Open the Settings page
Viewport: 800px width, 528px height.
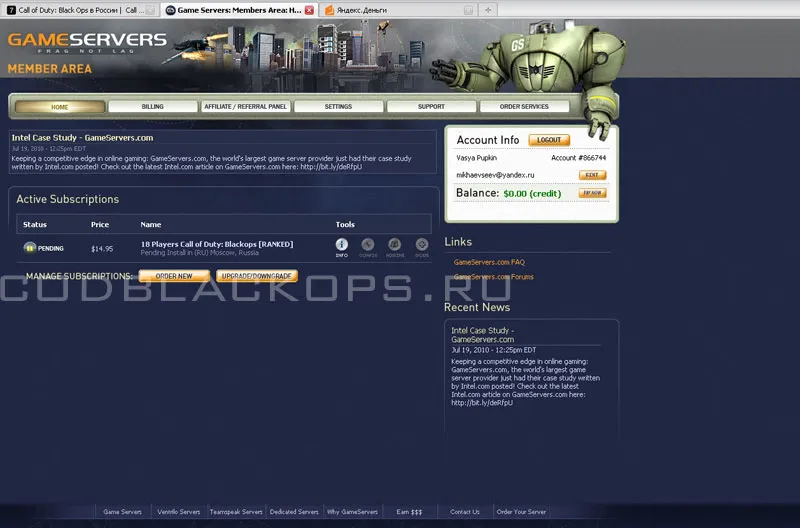(338, 107)
